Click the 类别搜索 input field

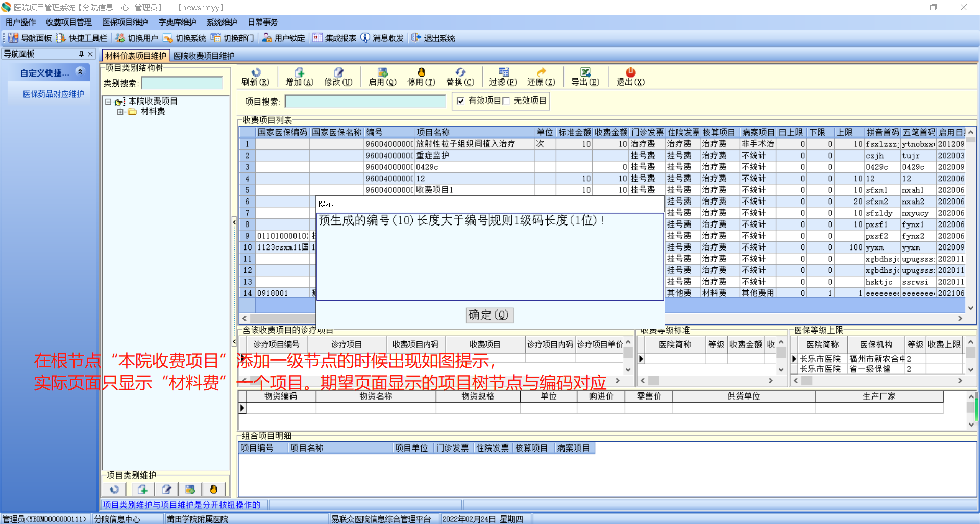tap(182, 83)
